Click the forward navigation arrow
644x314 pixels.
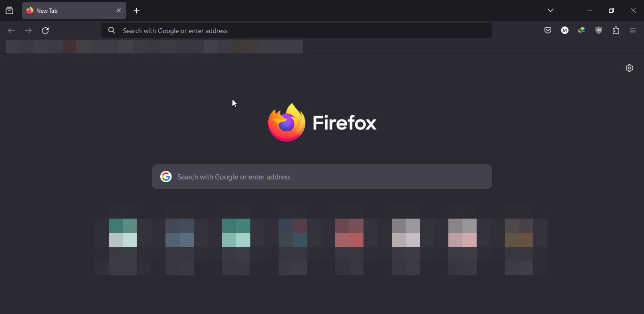click(28, 30)
